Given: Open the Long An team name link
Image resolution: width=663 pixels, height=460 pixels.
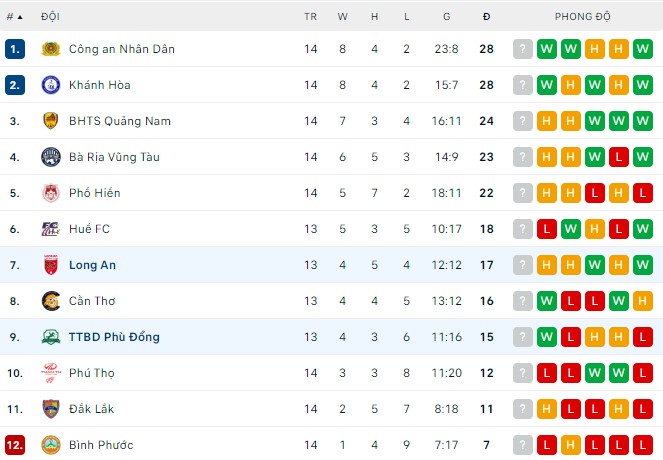Looking at the screenshot, I should pos(92,265).
